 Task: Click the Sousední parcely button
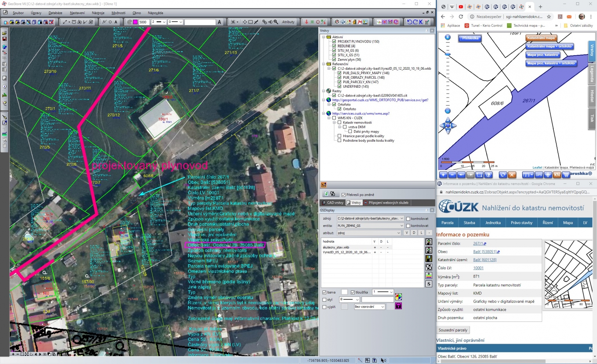(453, 330)
